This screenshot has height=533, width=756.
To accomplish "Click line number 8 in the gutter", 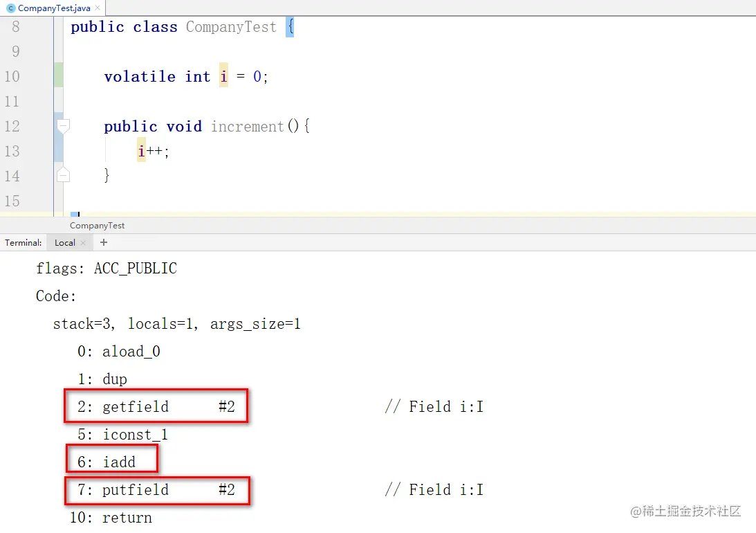I will pos(15,26).
